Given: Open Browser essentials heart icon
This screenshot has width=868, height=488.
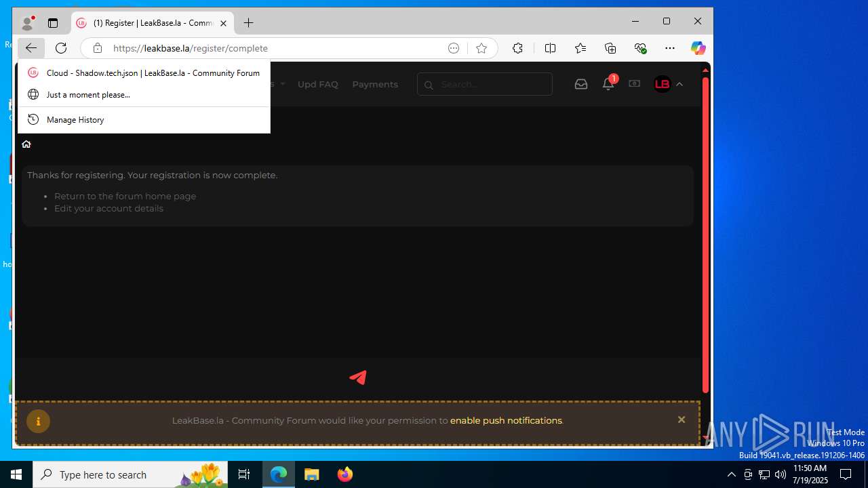Looking at the screenshot, I should coord(640,48).
